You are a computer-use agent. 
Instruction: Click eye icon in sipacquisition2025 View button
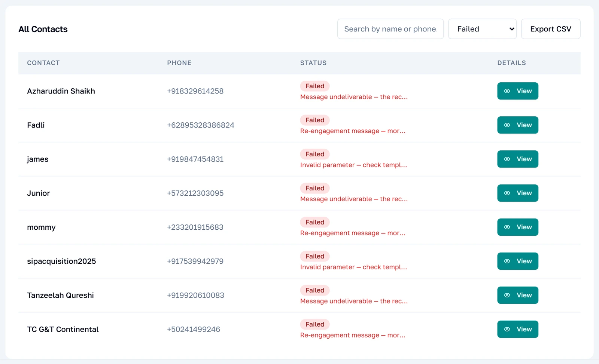(x=507, y=261)
